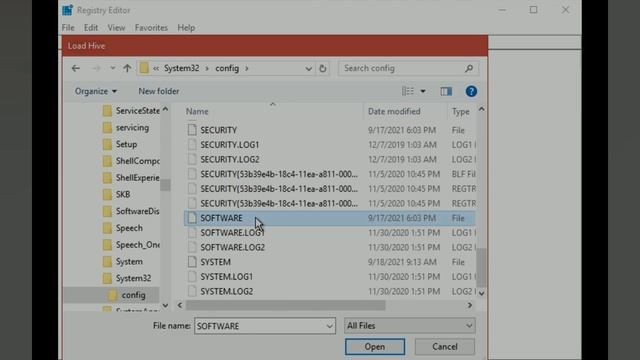Image resolution: width=640 pixels, height=360 pixels.
Task: Click the SOFTWARE file icon
Action: pyautogui.click(x=192, y=218)
